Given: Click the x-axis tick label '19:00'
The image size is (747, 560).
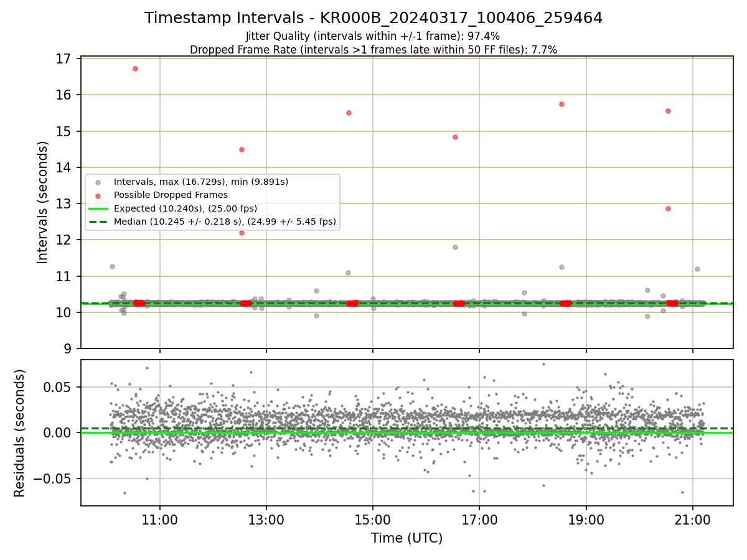Looking at the screenshot, I should [x=586, y=521].
